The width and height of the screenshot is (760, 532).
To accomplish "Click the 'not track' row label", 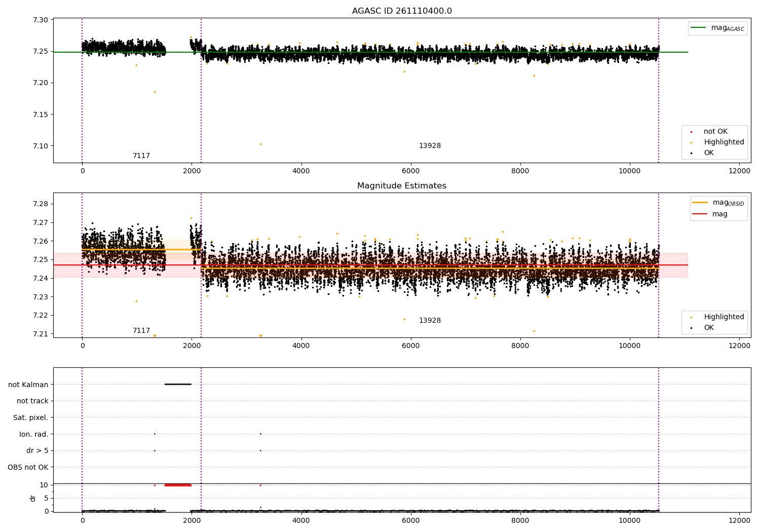I will point(32,401).
